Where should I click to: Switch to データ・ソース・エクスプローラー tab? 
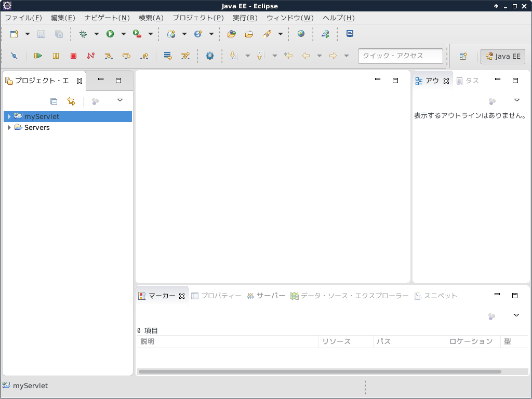point(350,296)
